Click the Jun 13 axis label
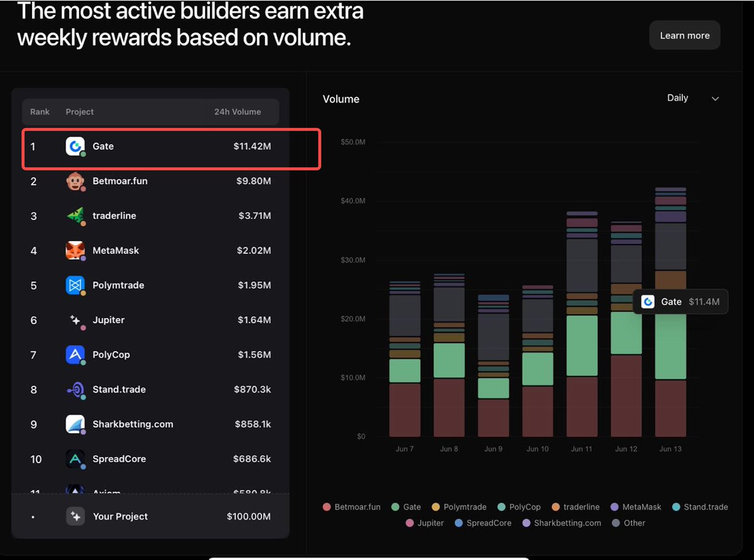This screenshot has width=754, height=560. [x=670, y=449]
